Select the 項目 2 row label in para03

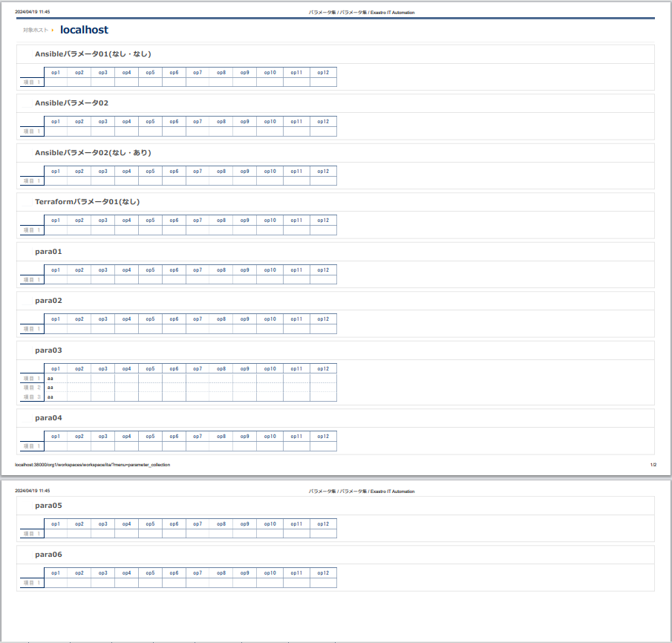(32, 388)
